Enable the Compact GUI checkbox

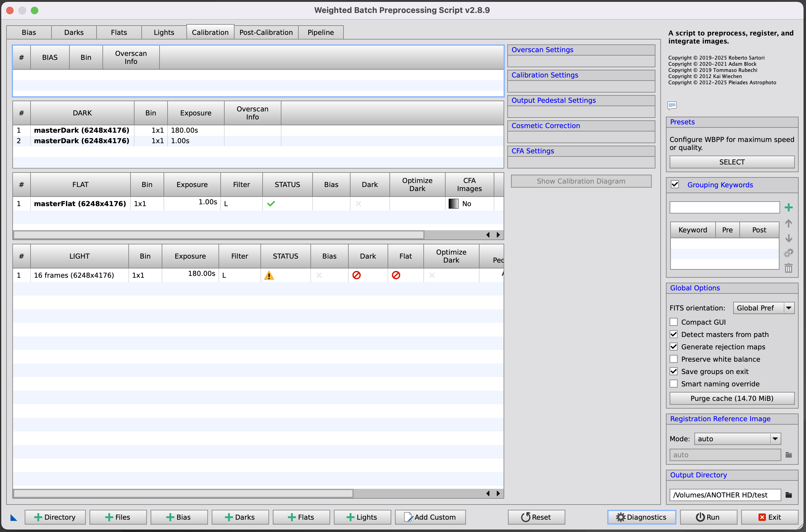674,322
